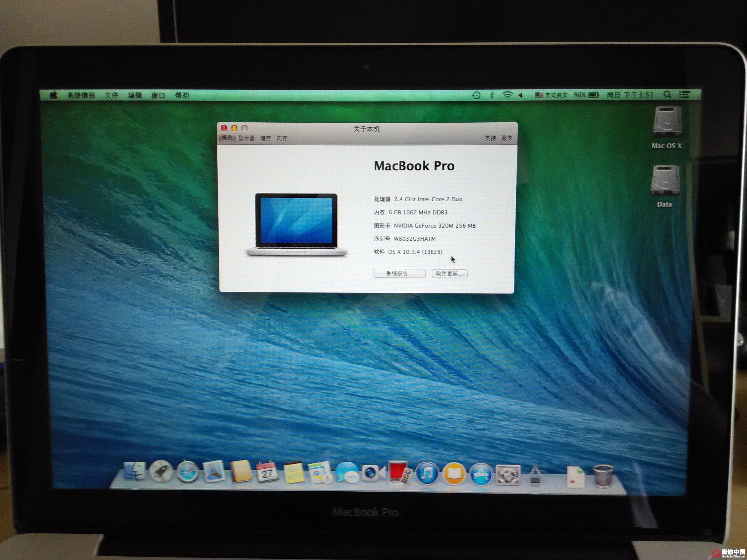Click 6 GB 1067 MHz DDR3 text
Screen dimensions: 747x560
[418, 212]
